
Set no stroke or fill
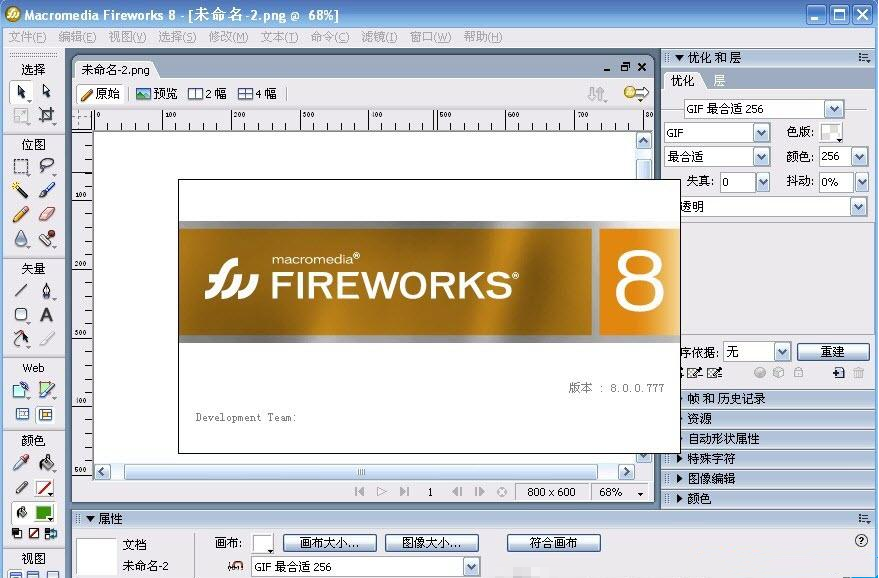point(34,533)
